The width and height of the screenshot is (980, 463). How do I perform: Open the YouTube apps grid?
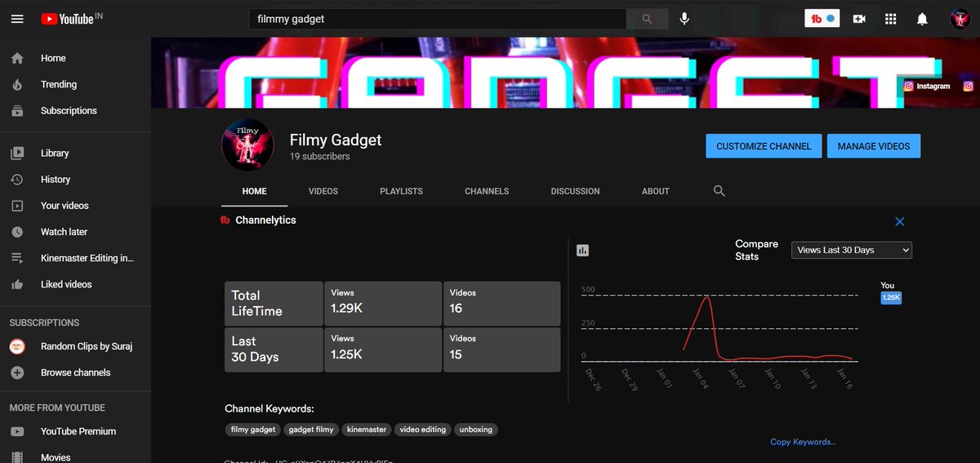891,19
